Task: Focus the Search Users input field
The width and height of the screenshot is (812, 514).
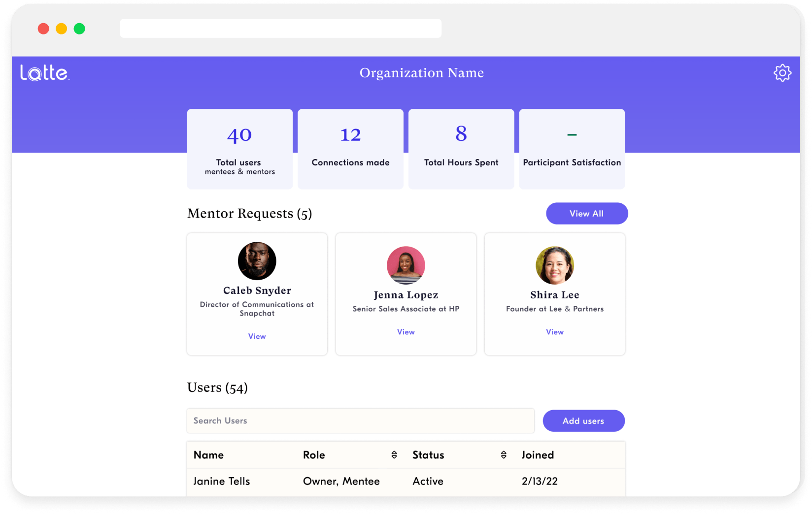Action: [x=360, y=421]
